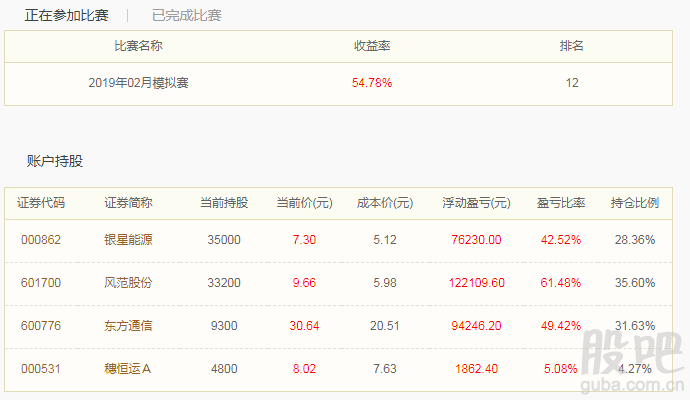Click the 35.60% position ratio
This screenshot has height=400, width=690.
point(635,283)
